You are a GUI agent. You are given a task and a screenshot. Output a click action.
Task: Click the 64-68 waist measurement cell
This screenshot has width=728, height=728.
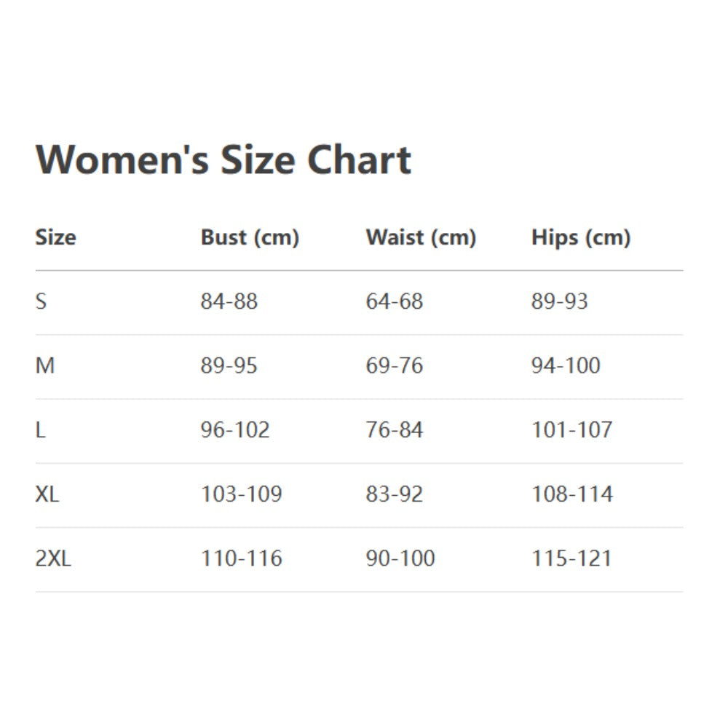[x=394, y=301]
